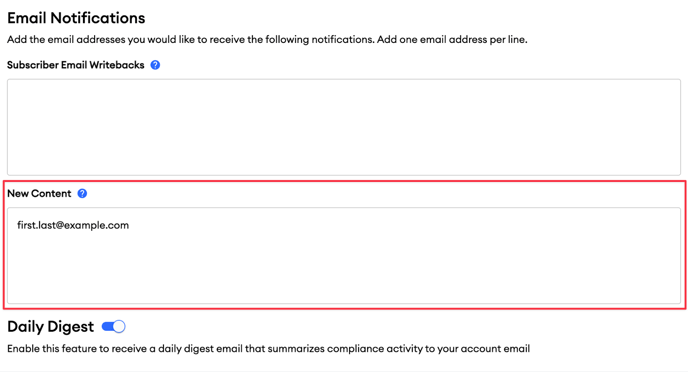Screen dimensions: 688x372
Task: Open help for Subscriber Email Writebacks
Action: coord(155,65)
